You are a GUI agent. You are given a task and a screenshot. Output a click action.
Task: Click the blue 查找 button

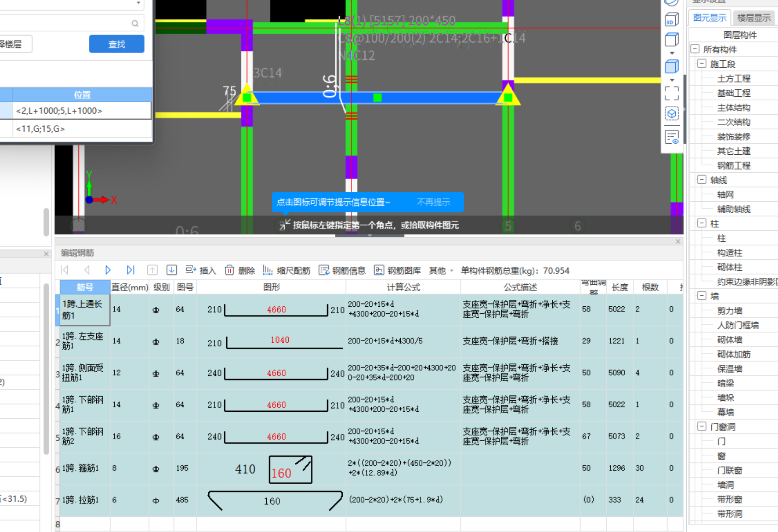click(x=117, y=44)
